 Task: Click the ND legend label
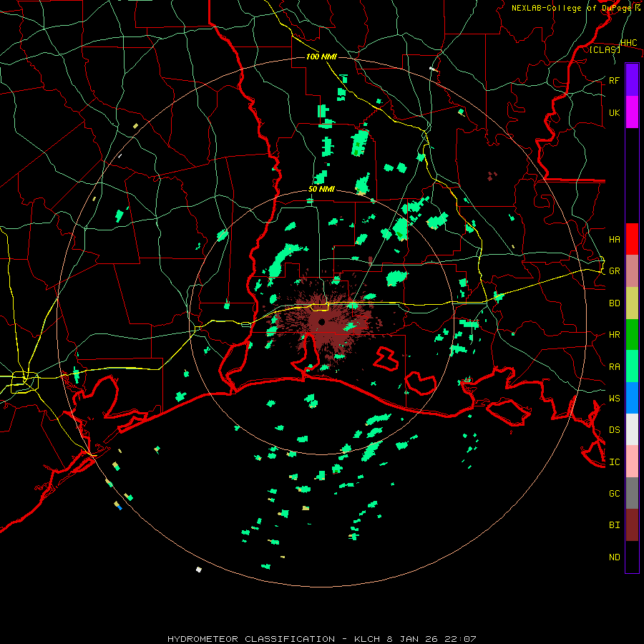[614, 557]
